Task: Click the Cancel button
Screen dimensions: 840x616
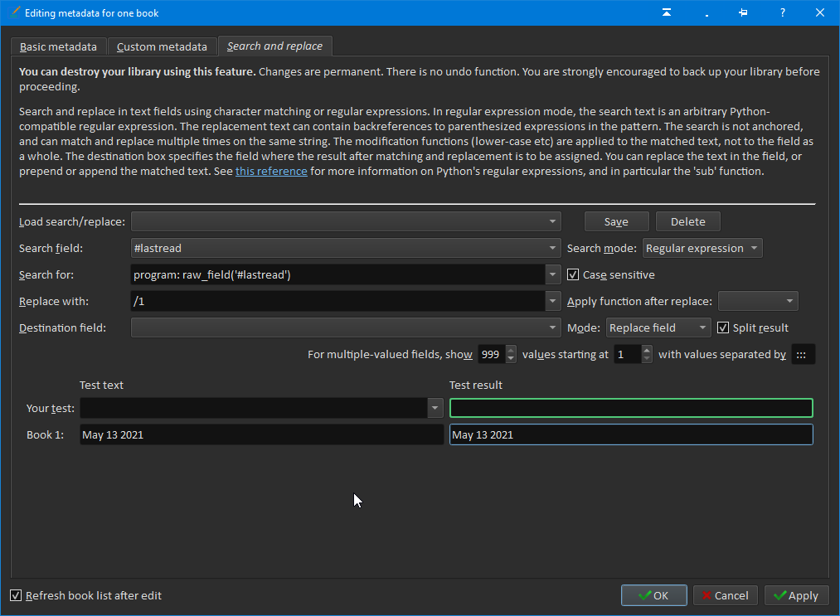Action: (726, 595)
